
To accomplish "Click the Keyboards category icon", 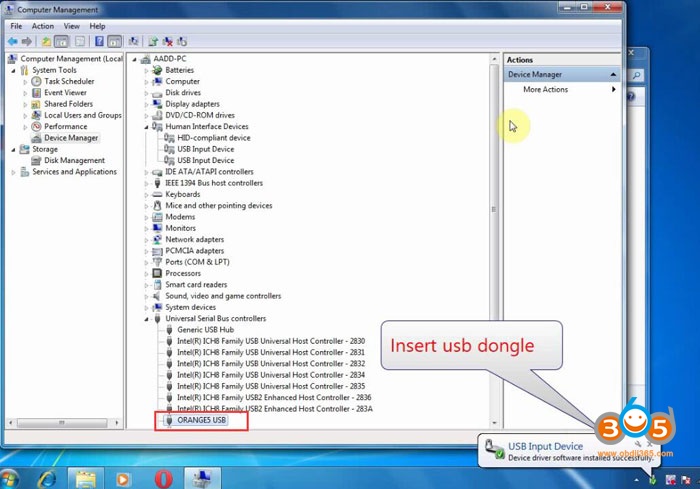I will 157,194.
